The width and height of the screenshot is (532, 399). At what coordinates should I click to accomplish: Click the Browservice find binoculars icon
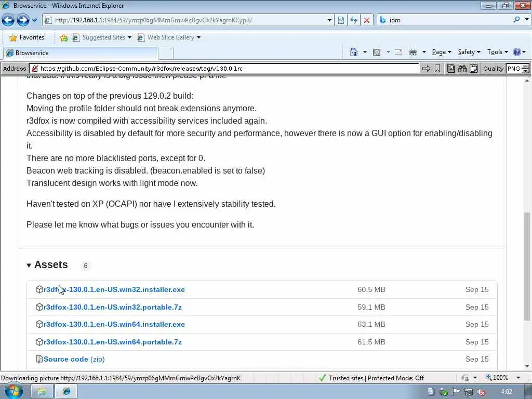(x=462, y=69)
